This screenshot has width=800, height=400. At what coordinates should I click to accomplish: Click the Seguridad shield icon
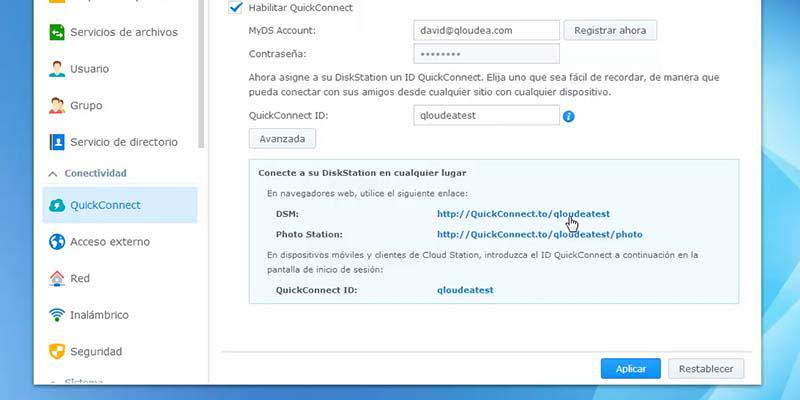57,352
